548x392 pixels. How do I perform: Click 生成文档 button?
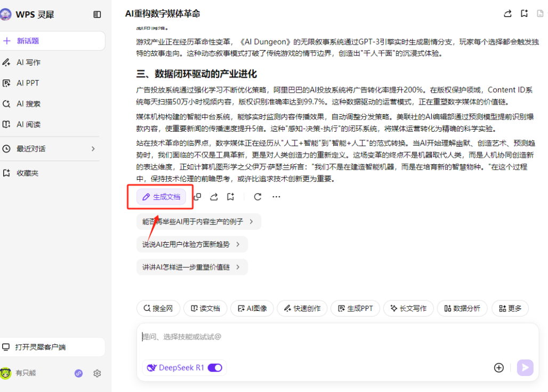pyautogui.click(x=161, y=197)
